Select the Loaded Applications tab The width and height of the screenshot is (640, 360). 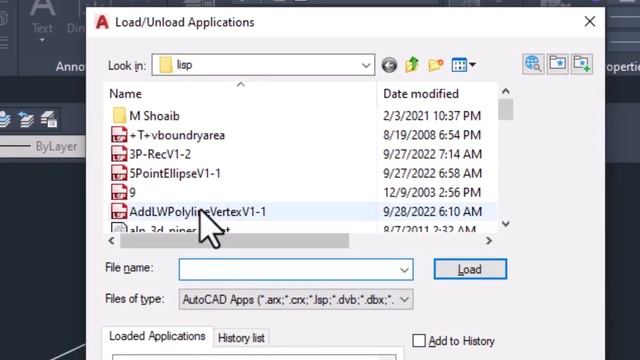click(157, 336)
